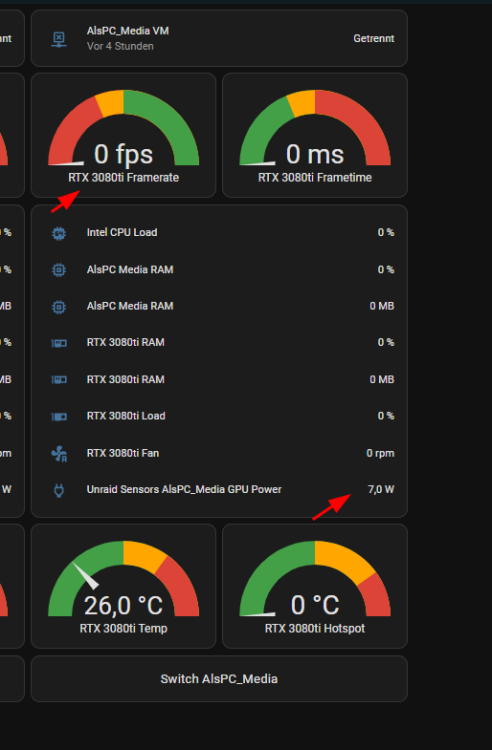The image size is (492, 750).
Task: Click the 0 % value of RTX 3080ti Load
Action: pos(386,416)
